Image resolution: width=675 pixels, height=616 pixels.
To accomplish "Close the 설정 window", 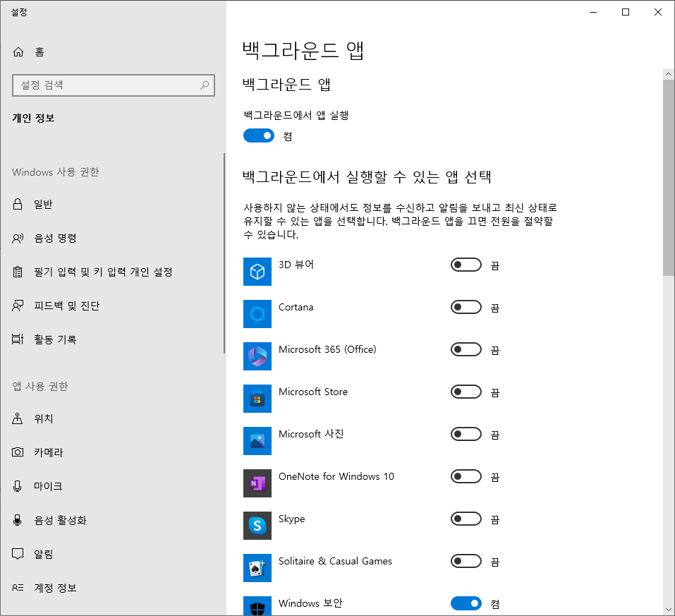I will click(x=658, y=12).
